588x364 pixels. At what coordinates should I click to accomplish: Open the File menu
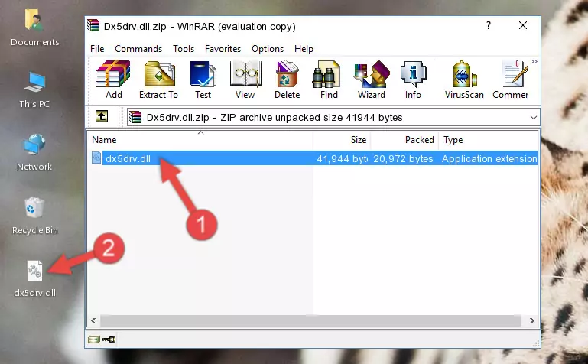pyautogui.click(x=97, y=49)
